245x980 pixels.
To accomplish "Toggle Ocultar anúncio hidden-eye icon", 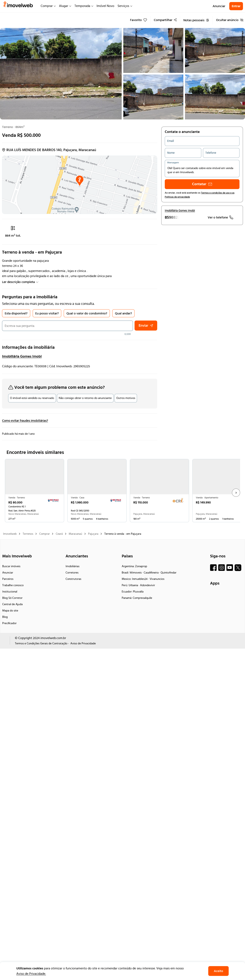I will click(242, 20).
